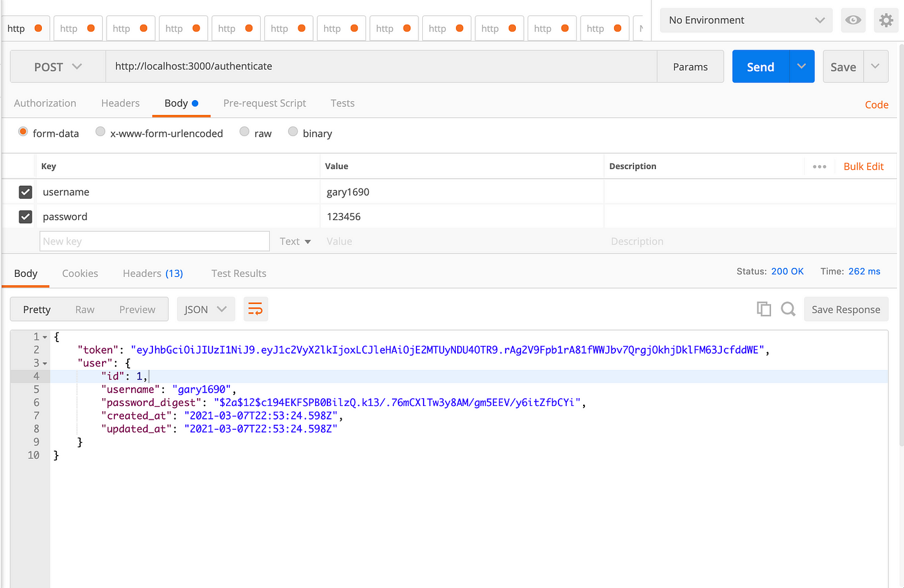The height and width of the screenshot is (588, 904).
Task: Click the new row Description field
Action: pos(749,241)
